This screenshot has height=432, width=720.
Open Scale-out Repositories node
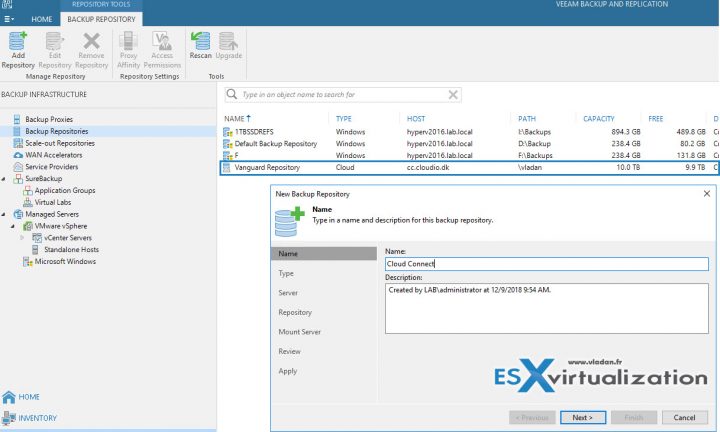click(x=60, y=143)
